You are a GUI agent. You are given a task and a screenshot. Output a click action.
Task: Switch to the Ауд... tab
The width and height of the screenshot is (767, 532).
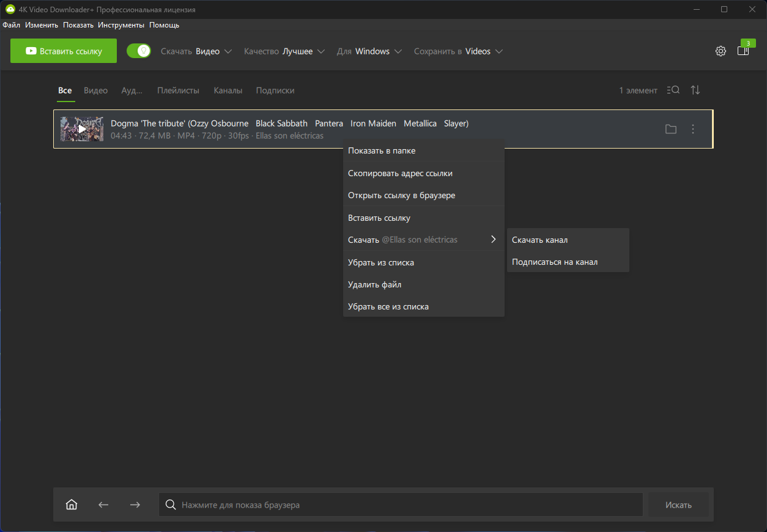click(132, 91)
